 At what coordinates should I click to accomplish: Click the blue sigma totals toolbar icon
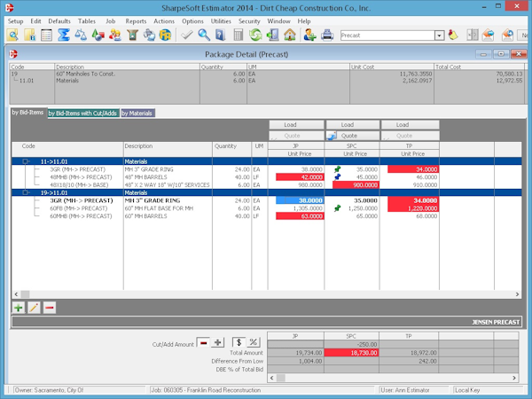(x=63, y=35)
